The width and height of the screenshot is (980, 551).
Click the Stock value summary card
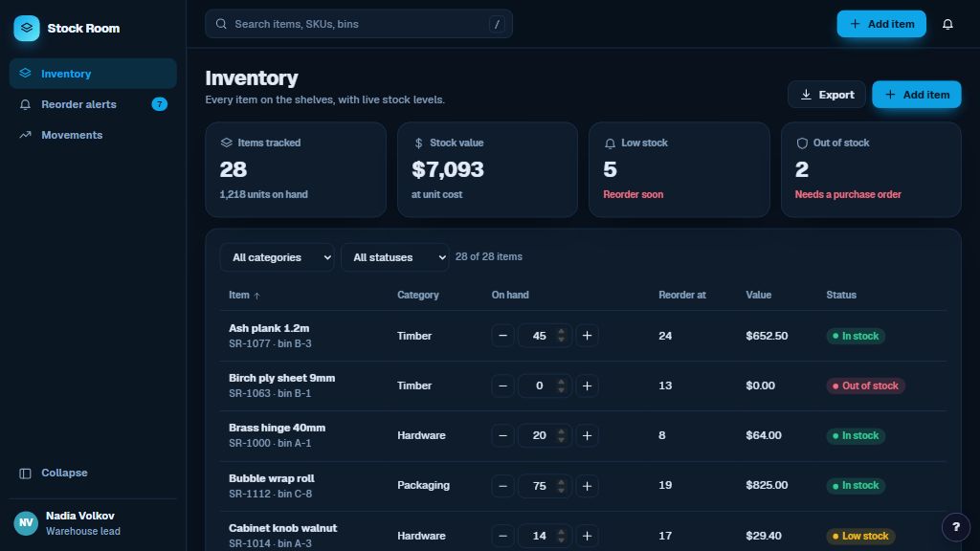click(x=487, y=169)
